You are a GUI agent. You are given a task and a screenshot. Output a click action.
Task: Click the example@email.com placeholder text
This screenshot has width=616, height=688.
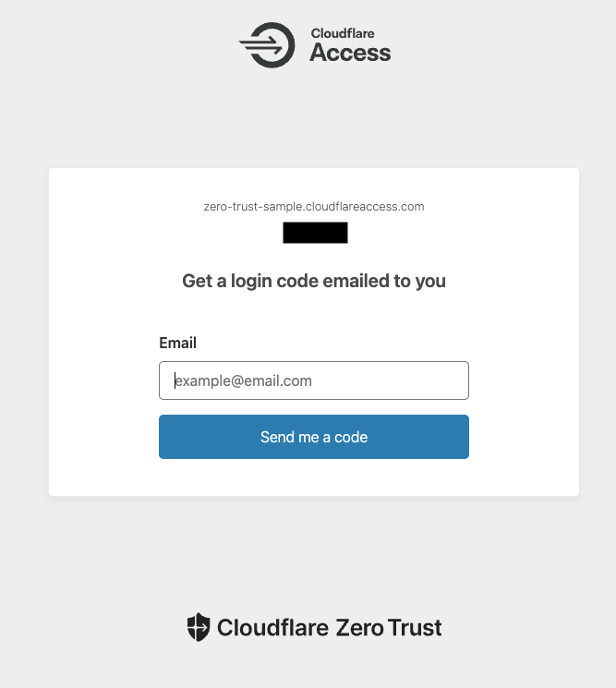pyautogui.click(x=244, y=380)
